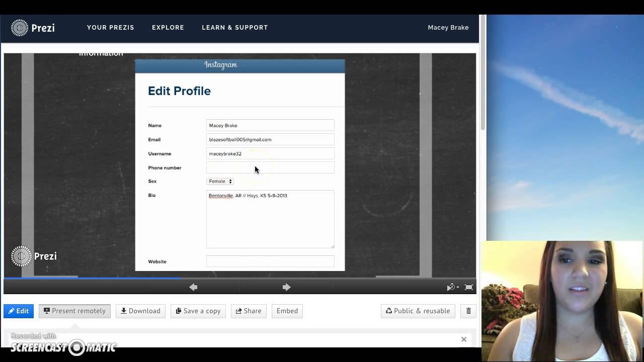Click the Name field Macey Brake
644x362 pixels.
coord(270,125)
